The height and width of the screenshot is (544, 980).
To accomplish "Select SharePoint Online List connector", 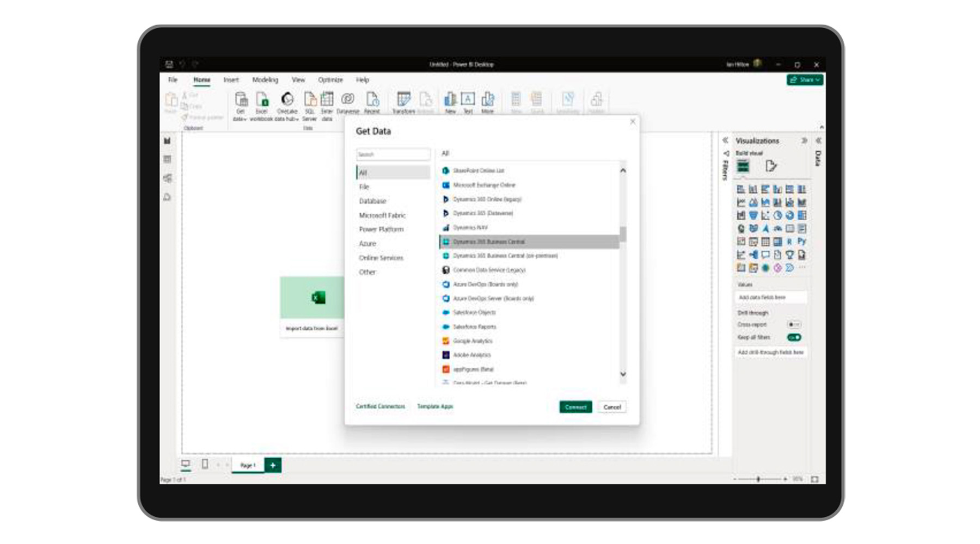I will click(529, 171).
